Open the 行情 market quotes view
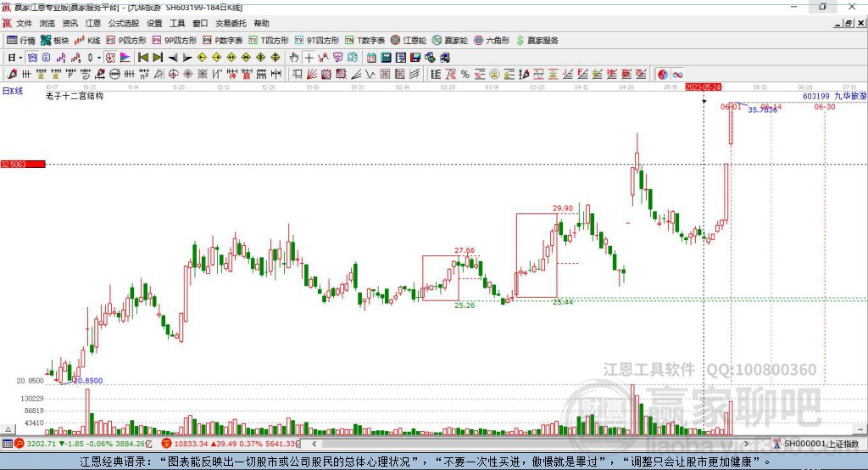This screenshot has width=868, height=470. pyautogui.click(x=20, y=41)
